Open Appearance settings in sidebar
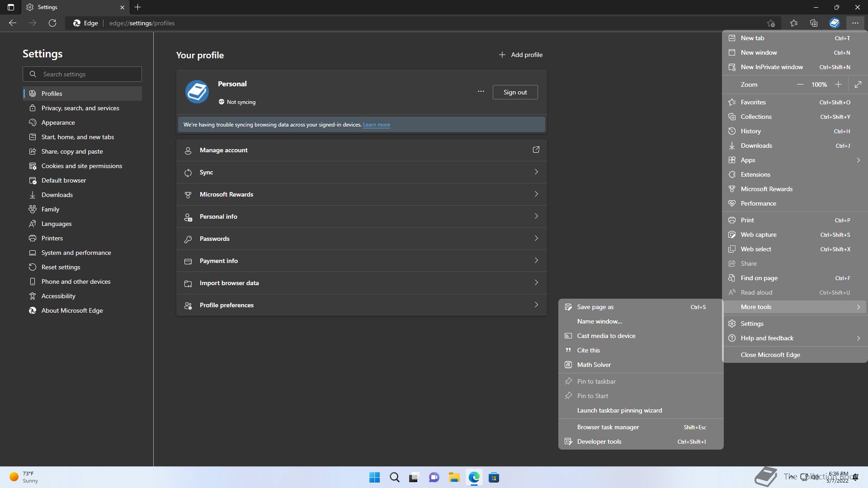Image resolution: width=868 pixels, height=488 pixels. [x=58, y=122]
